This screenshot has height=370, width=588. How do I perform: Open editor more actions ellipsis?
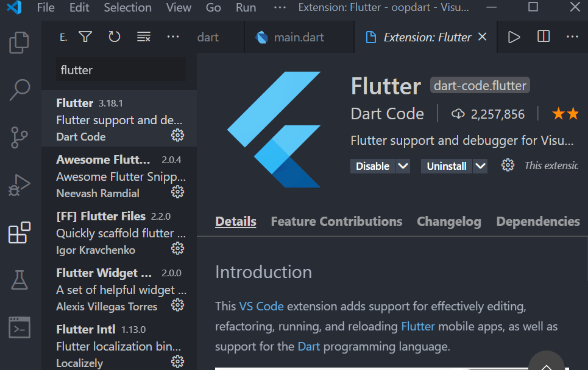click(572, 37)
